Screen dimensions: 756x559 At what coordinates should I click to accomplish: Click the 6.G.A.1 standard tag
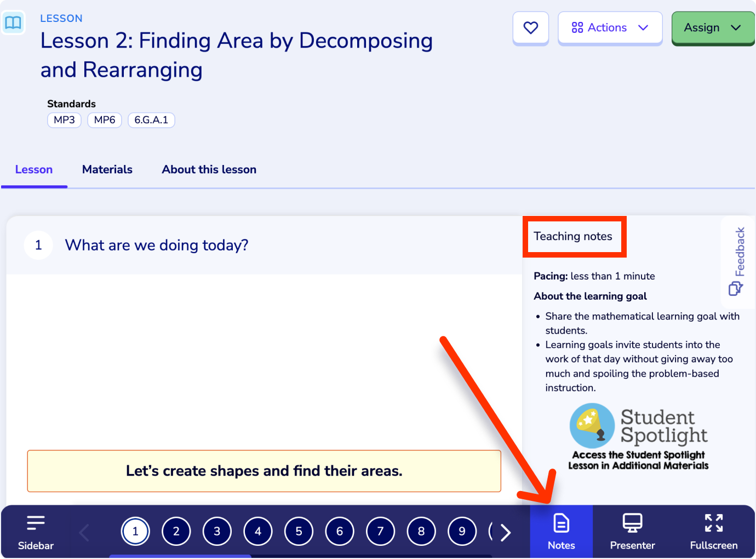(151, 120)
